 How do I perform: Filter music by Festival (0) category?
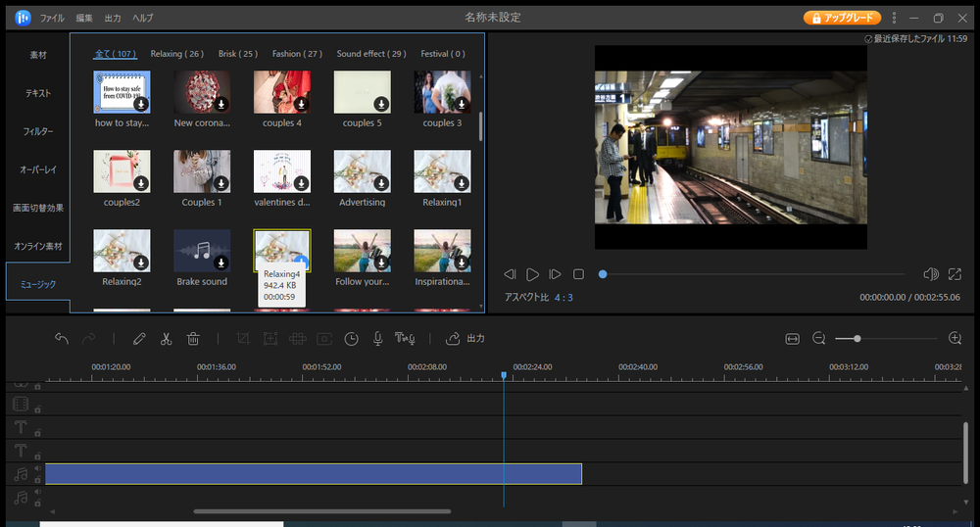point(443,54)
